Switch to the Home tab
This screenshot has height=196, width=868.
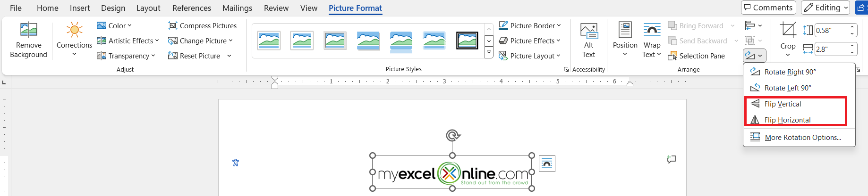click(48, 8)
